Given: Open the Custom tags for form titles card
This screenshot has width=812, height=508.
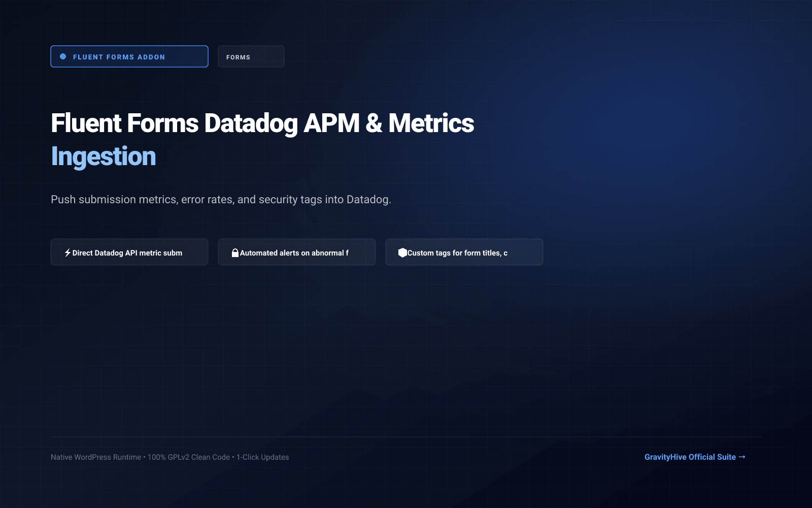Looking at the screenshot, I should pos(464,252).
